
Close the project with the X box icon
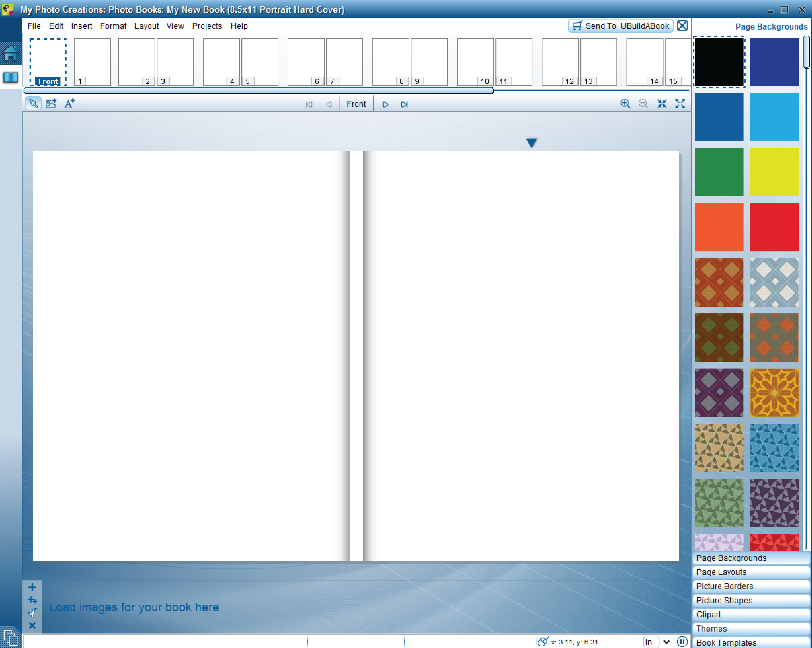[682, 26]
